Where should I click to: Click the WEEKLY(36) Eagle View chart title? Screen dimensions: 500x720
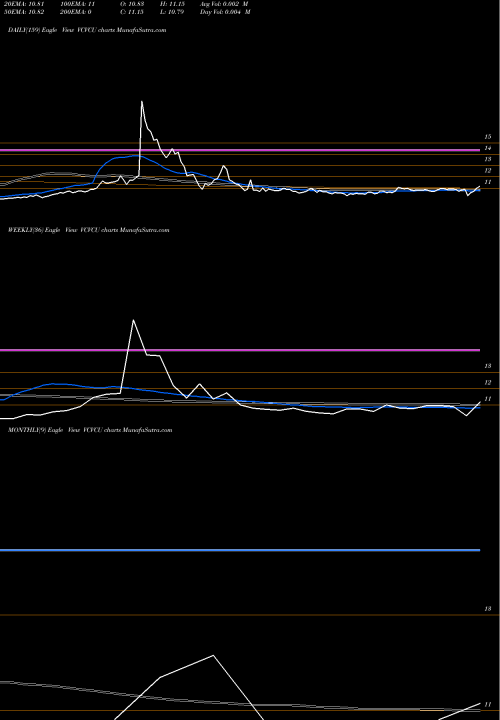click(x=89, y=230)
